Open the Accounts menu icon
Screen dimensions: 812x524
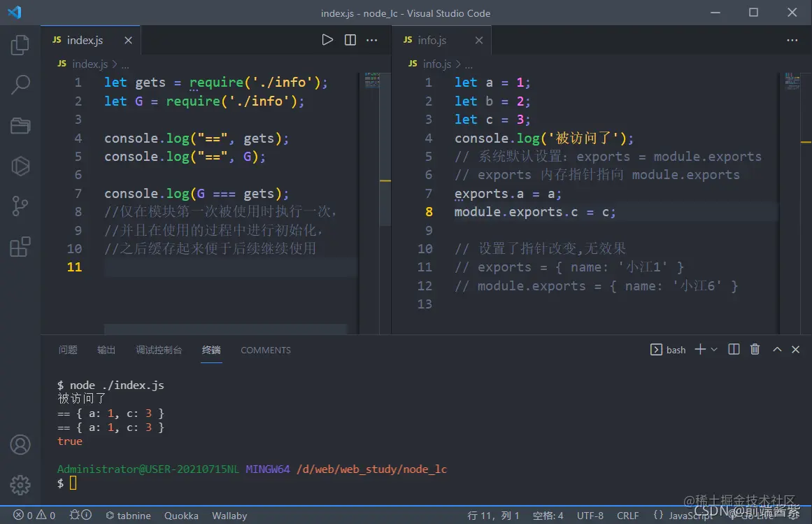click(20, 445)
